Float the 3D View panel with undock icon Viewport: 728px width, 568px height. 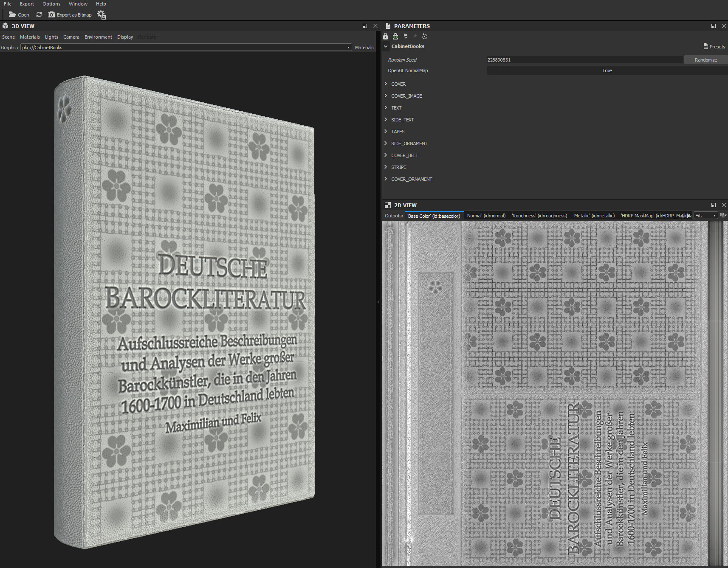[x=364, y=26]
